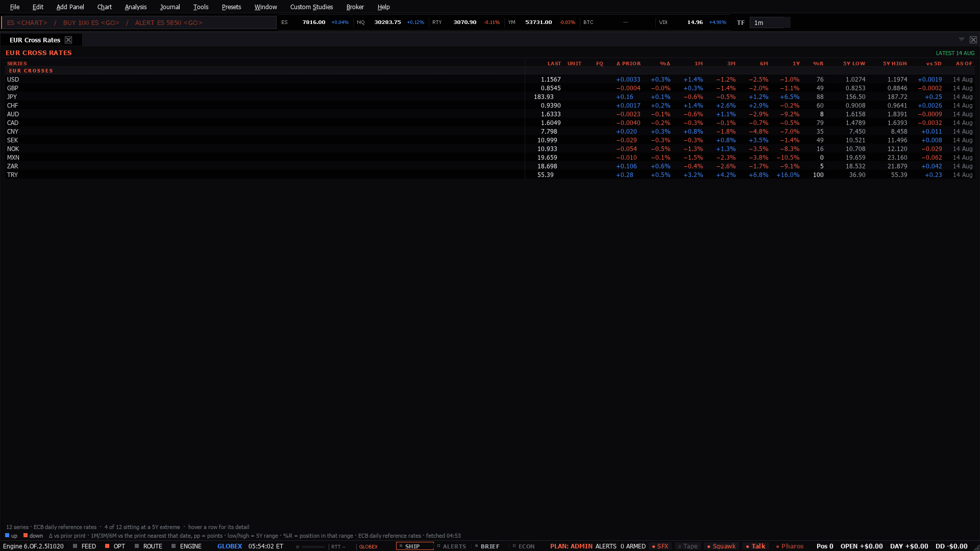Toggle SFX sound indicator
The image size is (980, 551).
coord(660,546)
